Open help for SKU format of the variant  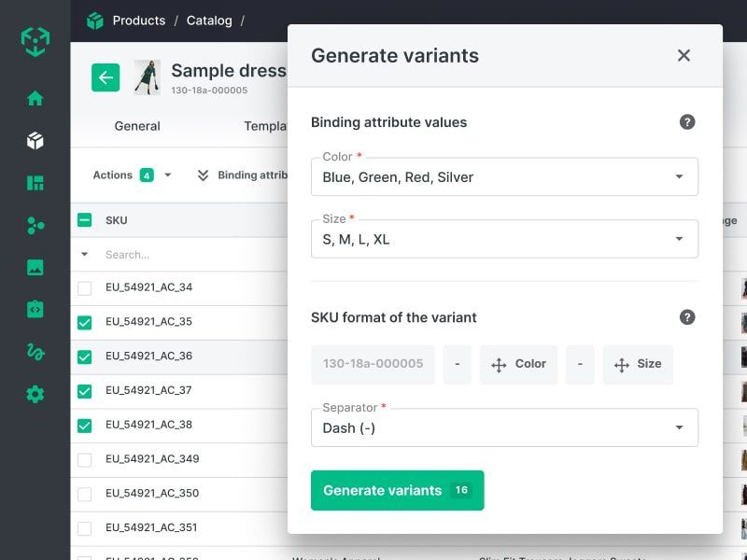[x=687, y=317]
